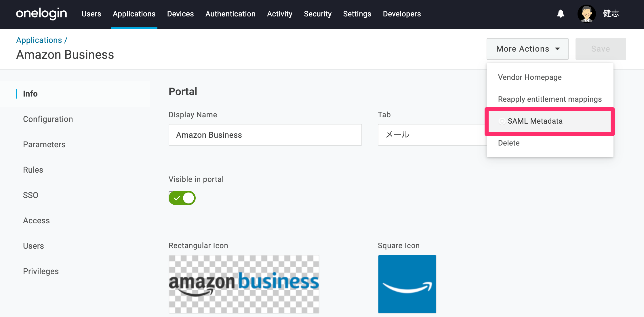This screenshot has height=317, width=644.
Task: Click the username 健志
Action: tap(611, 14)
